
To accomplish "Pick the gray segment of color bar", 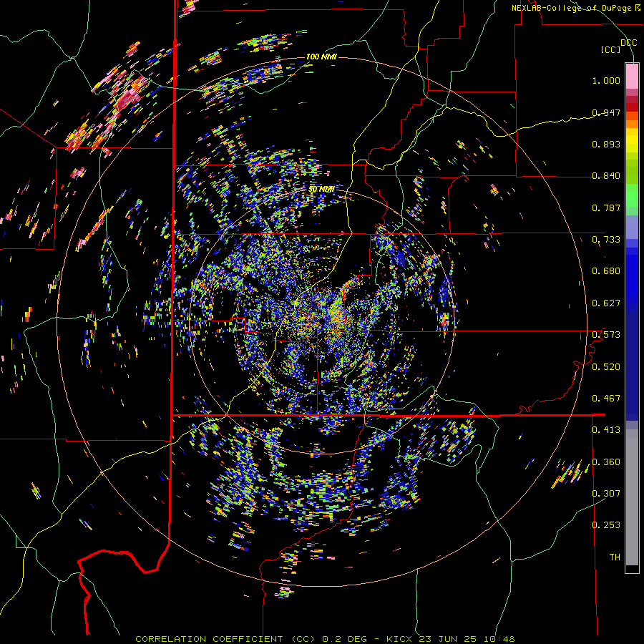I will (632, 497).
